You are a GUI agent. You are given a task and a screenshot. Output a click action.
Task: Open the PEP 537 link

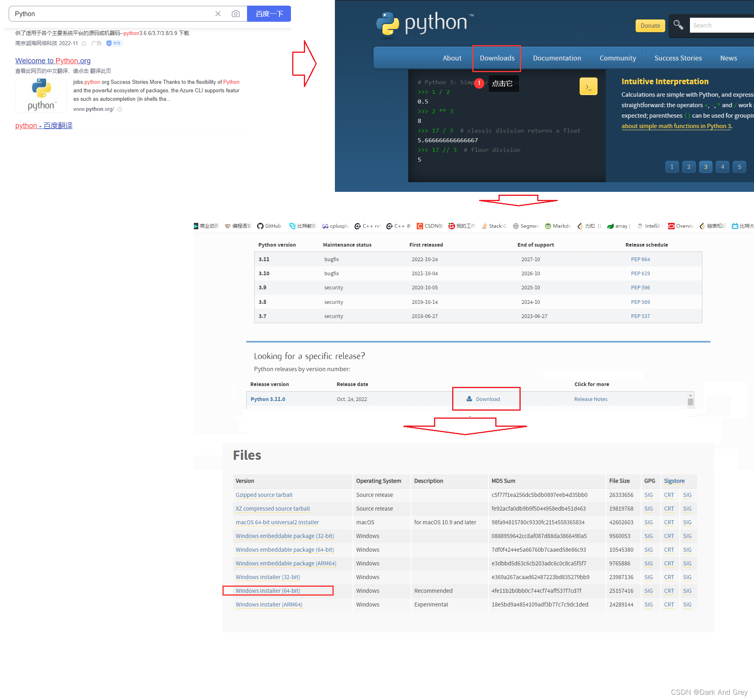[640, 316]
